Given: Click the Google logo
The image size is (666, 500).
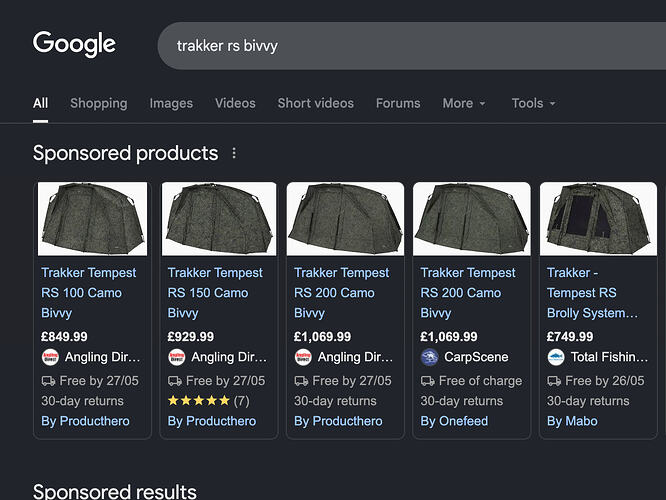Looking at the screenshot, I should 74,44.
